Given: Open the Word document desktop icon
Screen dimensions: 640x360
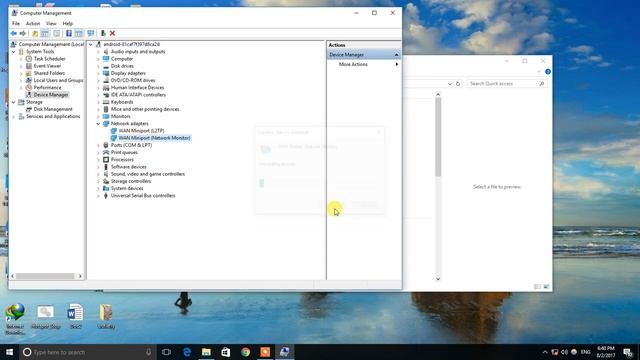Looking at the screenshot, I should [x=76, y=317].
